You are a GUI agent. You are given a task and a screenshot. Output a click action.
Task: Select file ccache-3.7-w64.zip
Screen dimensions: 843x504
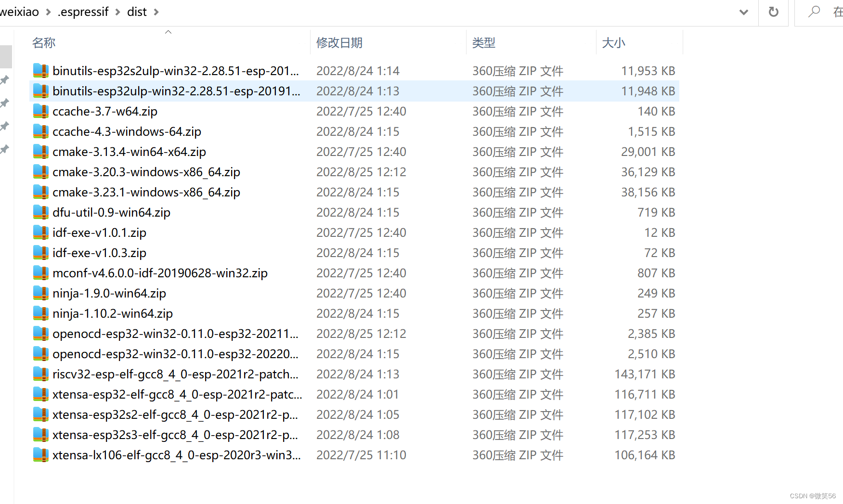(x=105, y=111)
